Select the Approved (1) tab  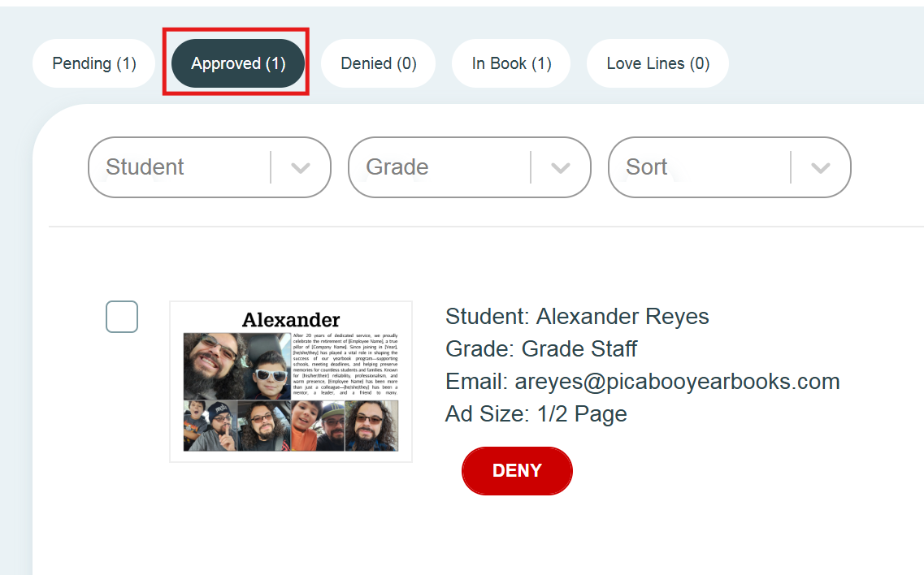pyautogui.click(x=238, y=63)
